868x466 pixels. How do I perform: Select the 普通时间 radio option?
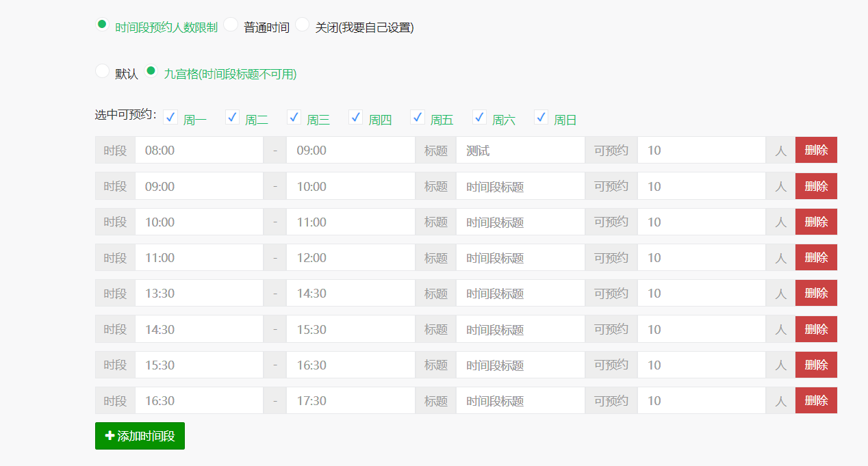pos(231,25)
